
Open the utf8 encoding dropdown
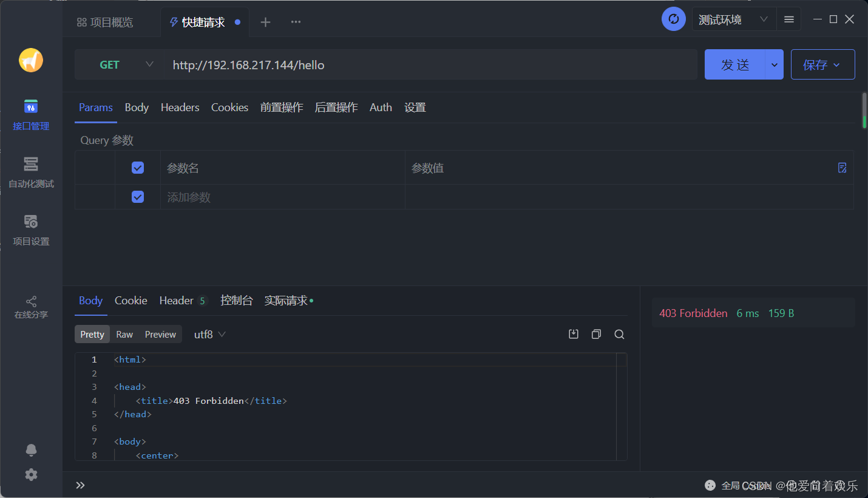click(209, 334)
